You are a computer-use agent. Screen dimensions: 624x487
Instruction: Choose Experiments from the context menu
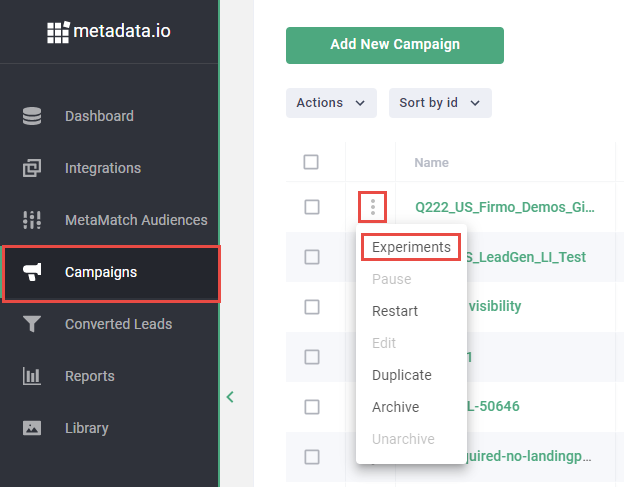411,247
